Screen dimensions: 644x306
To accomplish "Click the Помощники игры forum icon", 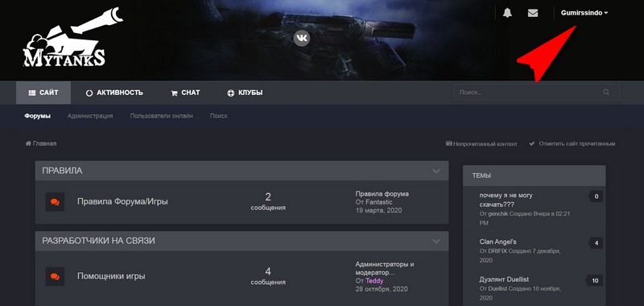I will click(55, 276).
